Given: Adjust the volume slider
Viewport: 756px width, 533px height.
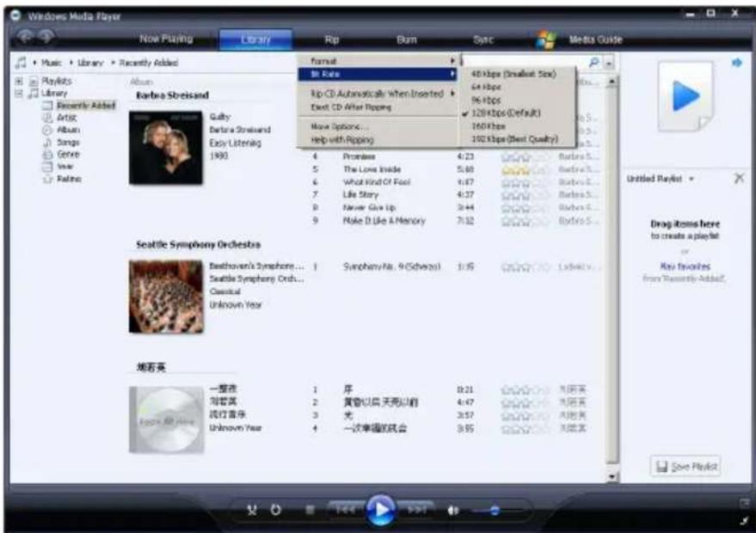Looking at the screenshot, I should [495, 511].
